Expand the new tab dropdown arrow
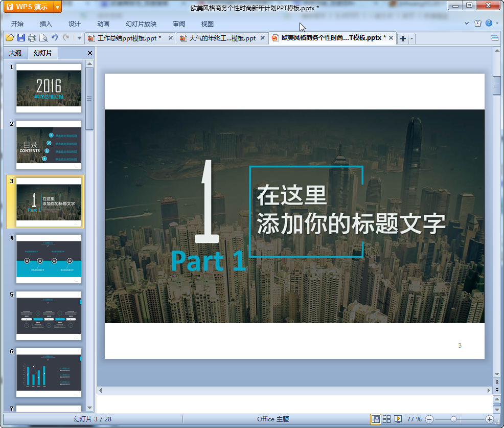Screen dimensions: 504x428 pos(411,38)
